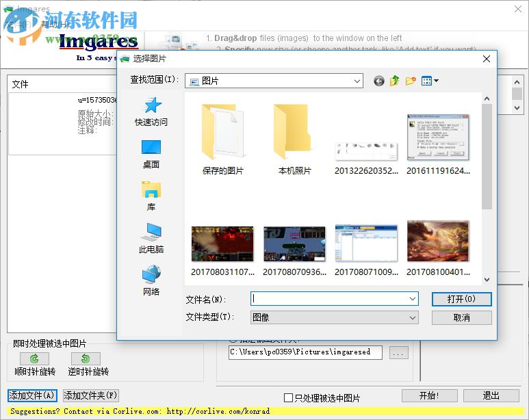
Task: Open corlive.com/konrad link in status bar
Action: click(218, 411)
